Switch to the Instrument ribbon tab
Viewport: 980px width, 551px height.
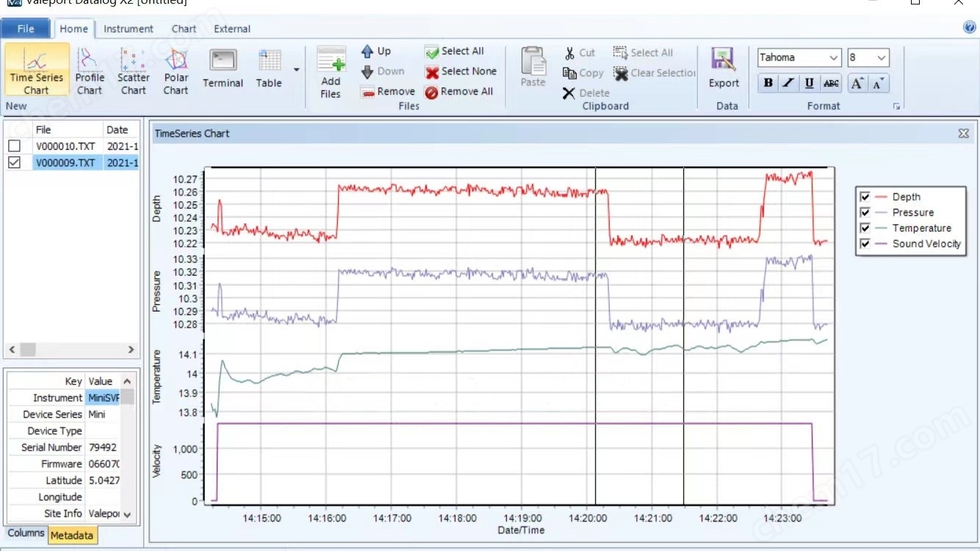coord(128,29)
